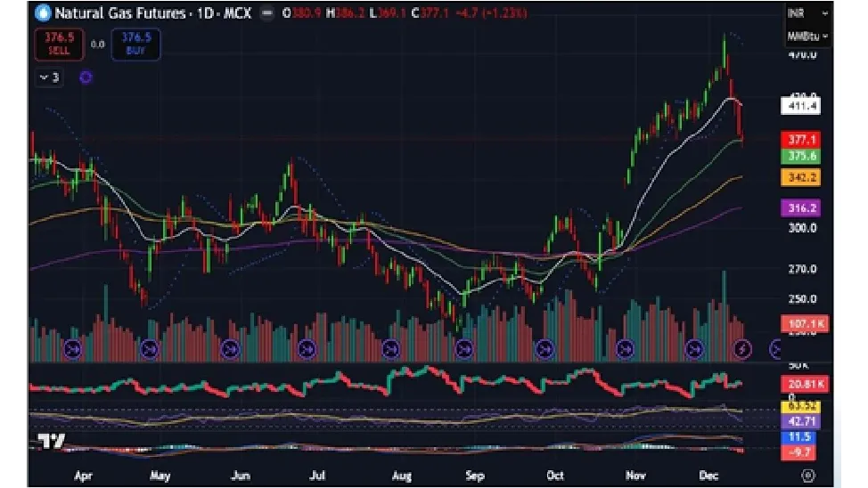Click the Aug label on time axis
Screen dimensions: 868x488
coord(401,476)
